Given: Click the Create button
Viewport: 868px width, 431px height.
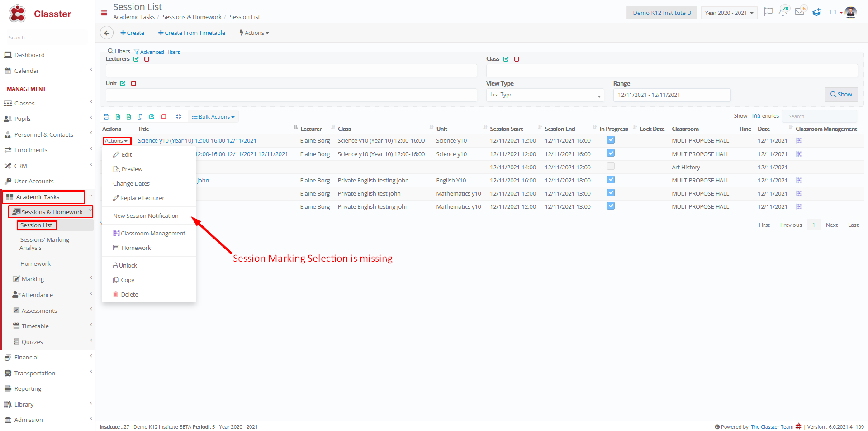Looking at the screenshot, I should (x=132, y=33).
